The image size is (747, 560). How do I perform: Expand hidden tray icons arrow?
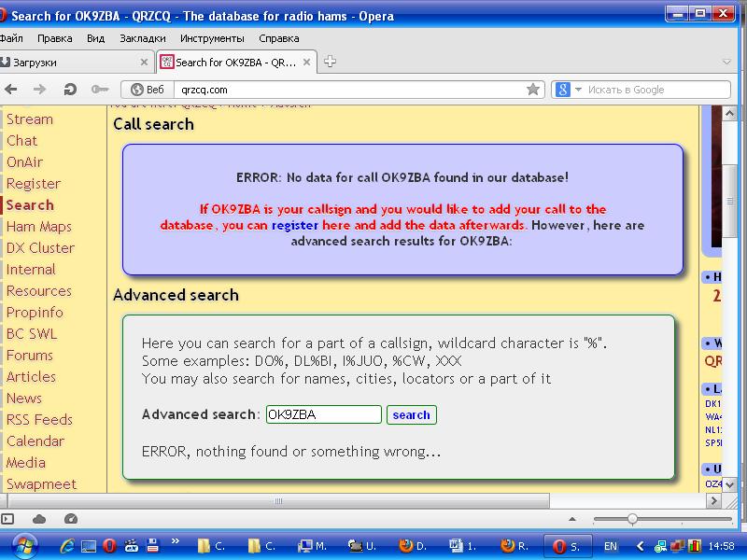pyautogui.click(x=641, y=546)
